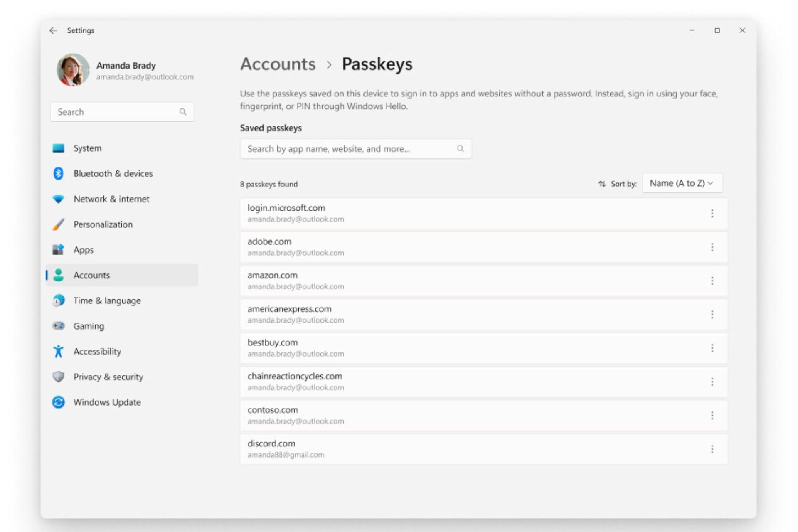Screen dimensions: 798x532
Task: Open Apps section icon
Action: coord(59,250)
